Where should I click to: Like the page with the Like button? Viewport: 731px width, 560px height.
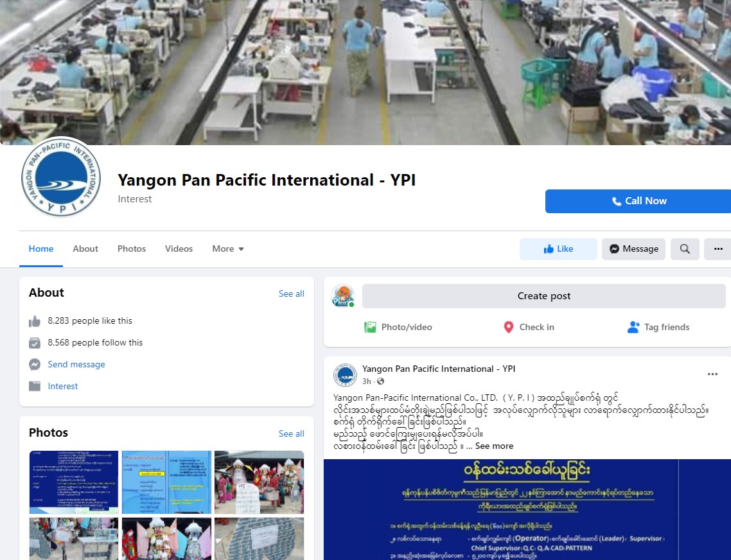[x=558, y=249]
